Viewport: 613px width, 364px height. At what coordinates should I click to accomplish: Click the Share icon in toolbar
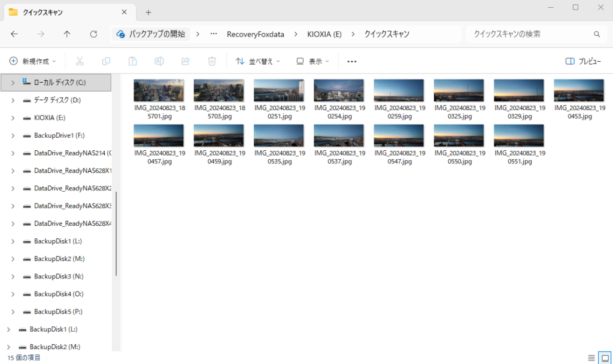click(x=185, y=61)
